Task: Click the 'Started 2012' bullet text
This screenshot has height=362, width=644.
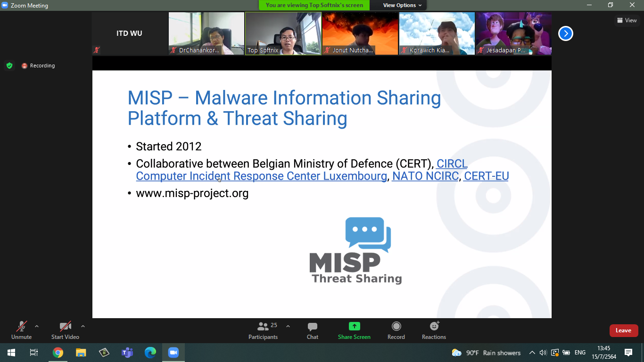Action: tap(168, 147)
